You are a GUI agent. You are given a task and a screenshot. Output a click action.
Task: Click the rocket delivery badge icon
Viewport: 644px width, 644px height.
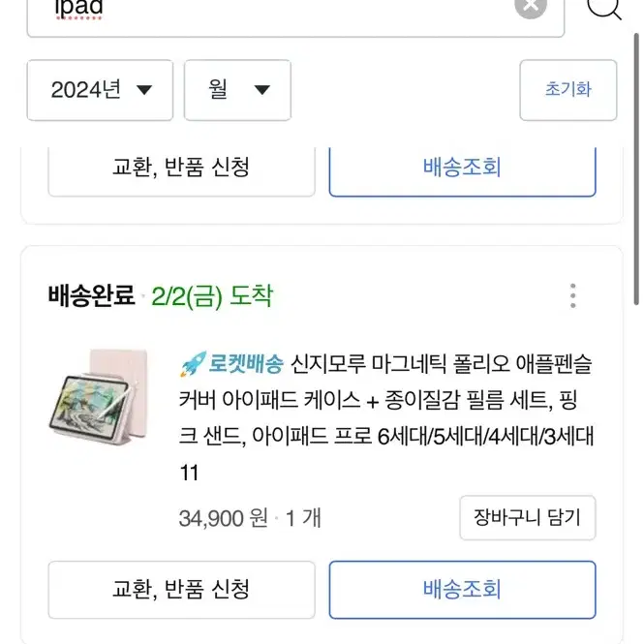coord(193,364)
